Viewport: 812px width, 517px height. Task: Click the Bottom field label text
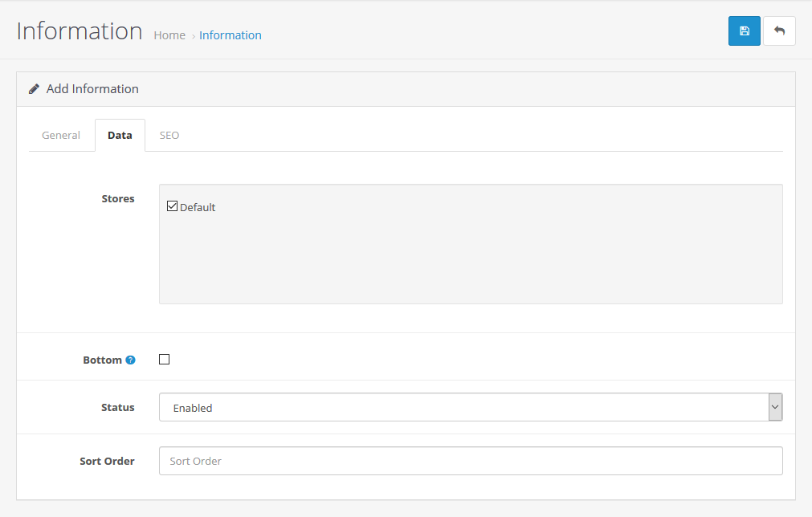coord(102,360)
